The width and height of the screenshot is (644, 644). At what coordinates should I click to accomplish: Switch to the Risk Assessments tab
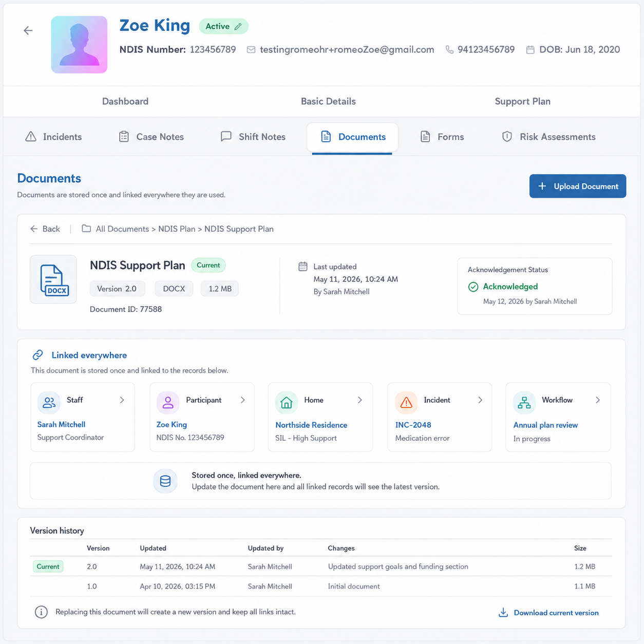point(549,137)
